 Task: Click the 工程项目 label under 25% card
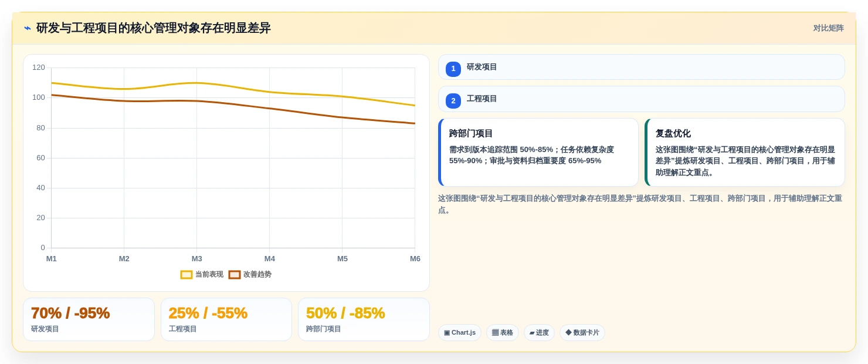(183, 329)
